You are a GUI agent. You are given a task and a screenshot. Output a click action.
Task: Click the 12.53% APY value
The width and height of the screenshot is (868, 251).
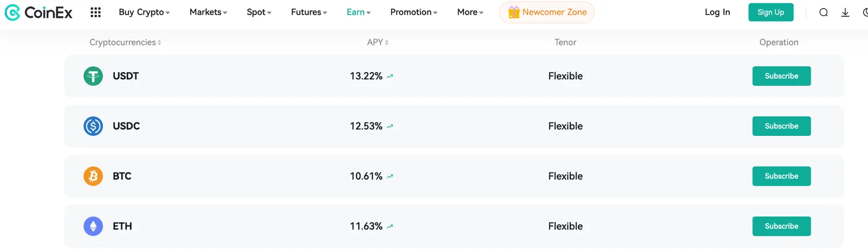366,126
